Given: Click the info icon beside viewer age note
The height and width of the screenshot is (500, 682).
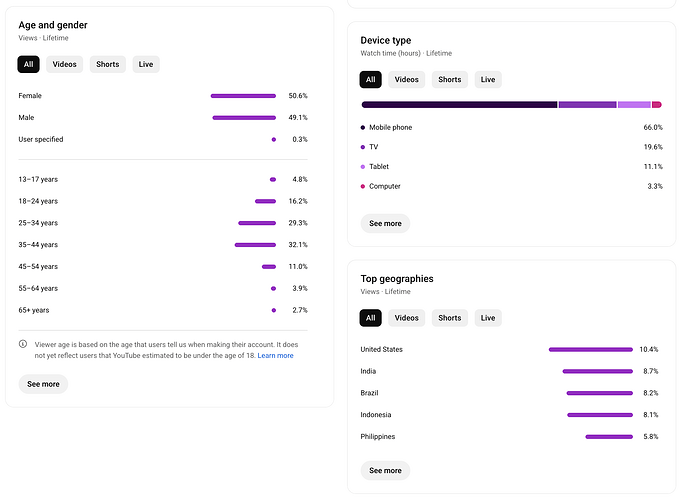Looking at the screenshot, I should tap(23, 344).
